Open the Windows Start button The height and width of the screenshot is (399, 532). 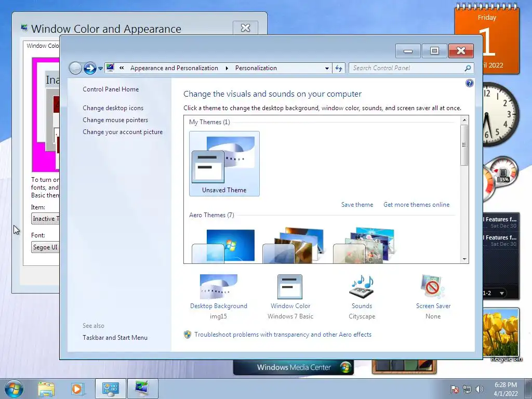point(14,389)
